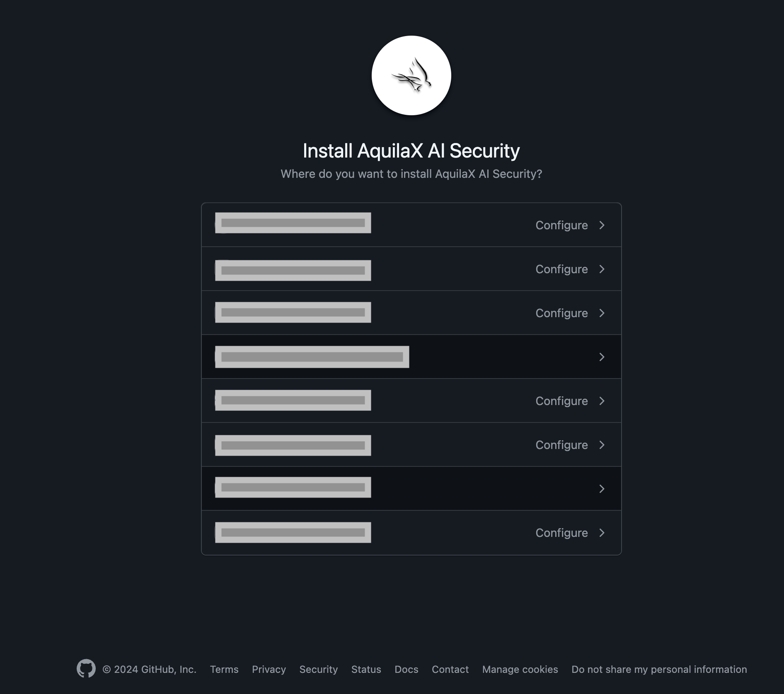The width and height of the screenshot is (784, 694).
Task: Click Do not share my personal information
Action: click(659, 669)
